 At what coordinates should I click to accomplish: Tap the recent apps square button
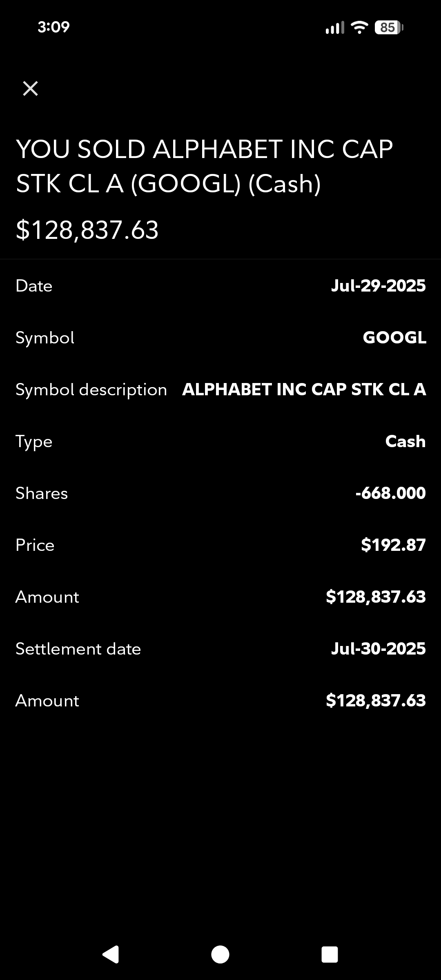click(330, 954)
